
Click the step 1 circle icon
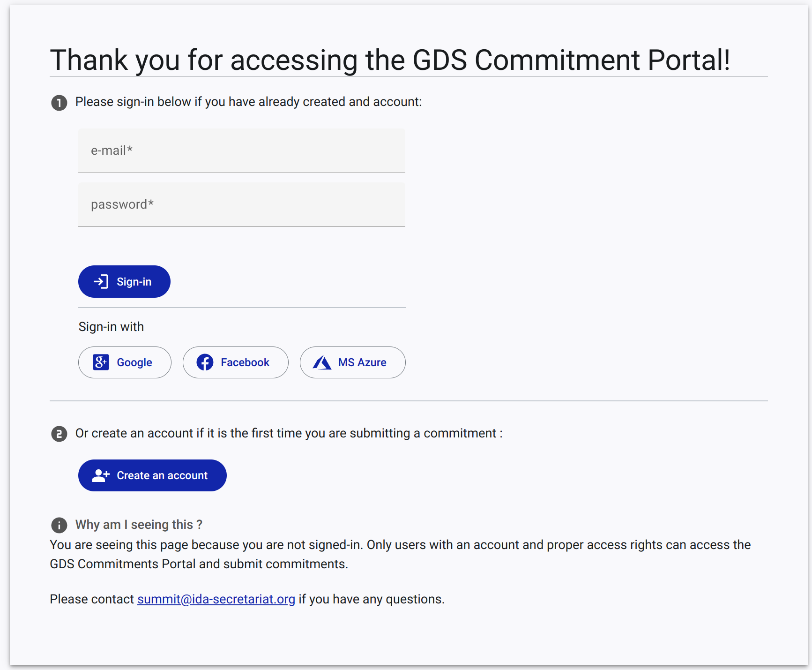[x=59, y=103]
